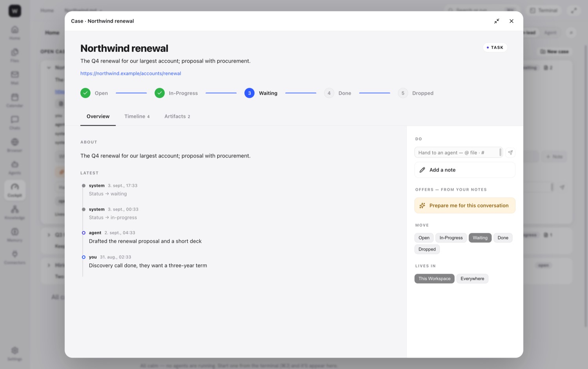Focus the Hand to an agent input field
This screenshot has height=369, width=588.
458,153
